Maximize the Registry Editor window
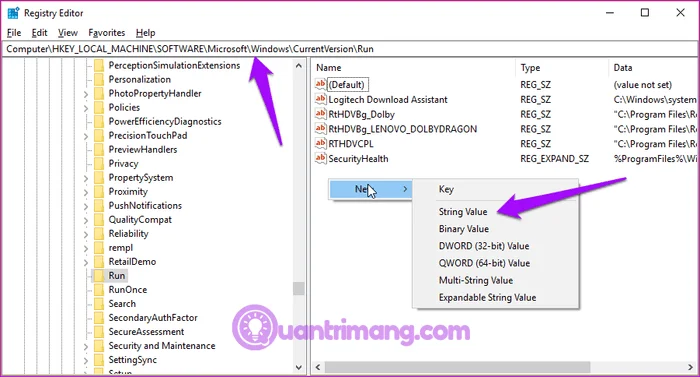The width and height of the screenshot is (700, 377). [645, 13]
